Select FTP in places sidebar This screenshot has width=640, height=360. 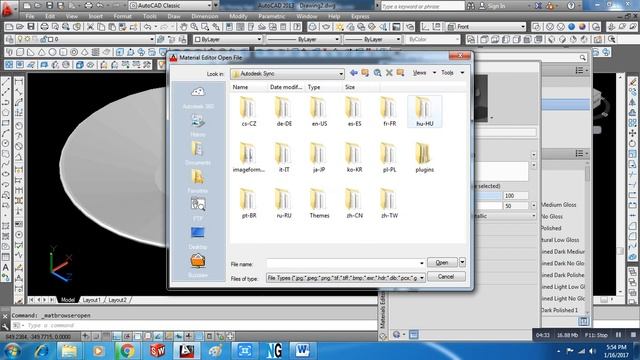pos(198,209)
